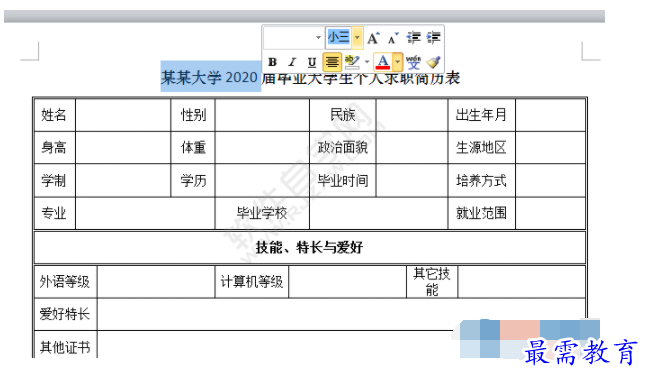Click the 性别 table cell

[x=193, y=115]
